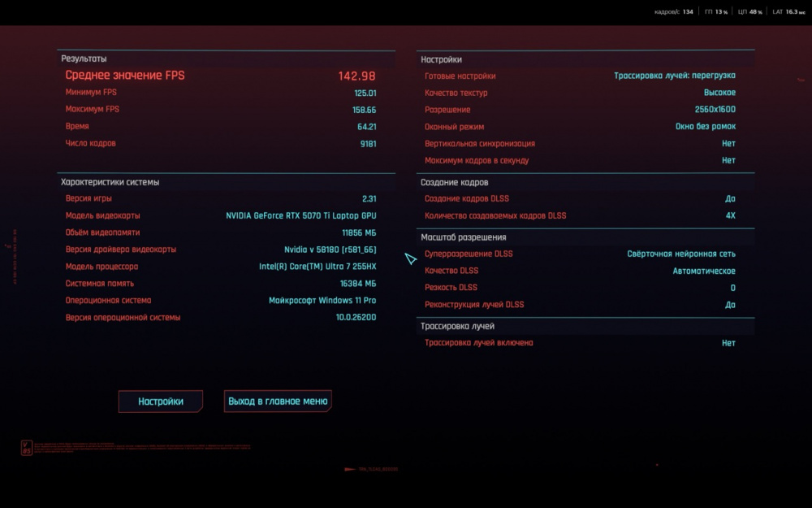Click Качество DLSS value Автоматическое
The image size is (812, 508).
coord(704,271)
